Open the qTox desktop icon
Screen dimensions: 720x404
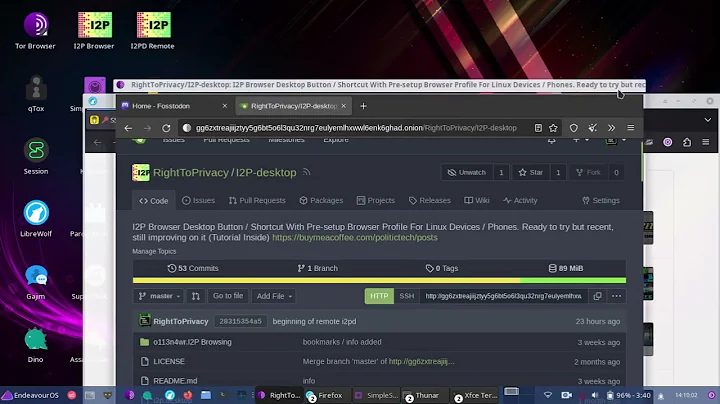tap(36, 94)
